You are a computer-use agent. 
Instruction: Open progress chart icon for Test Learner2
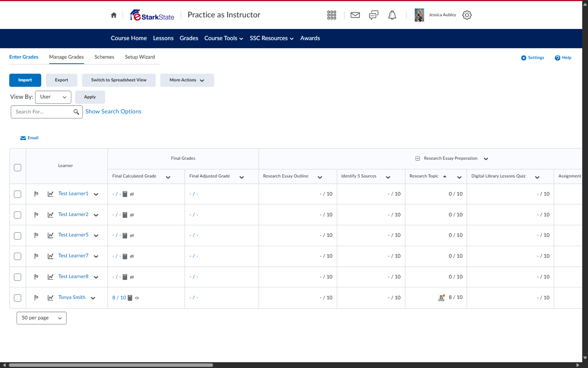click(50, 215)
